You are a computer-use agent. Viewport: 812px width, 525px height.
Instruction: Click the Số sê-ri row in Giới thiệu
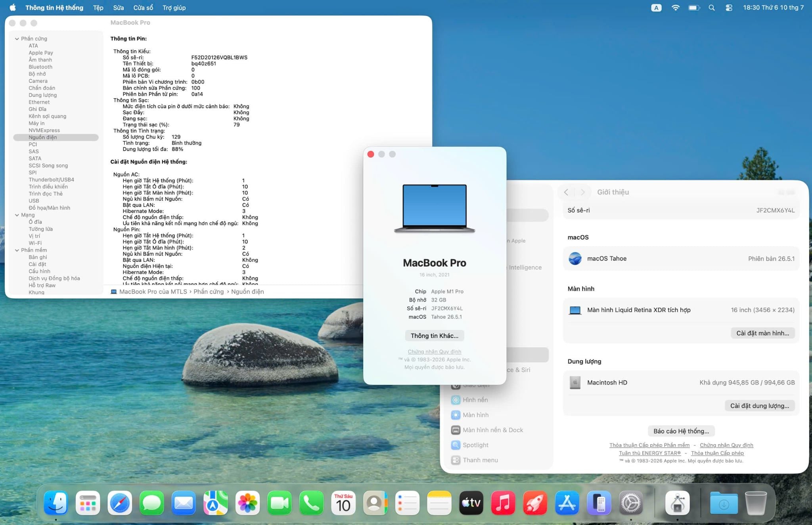tap(681, 211)
